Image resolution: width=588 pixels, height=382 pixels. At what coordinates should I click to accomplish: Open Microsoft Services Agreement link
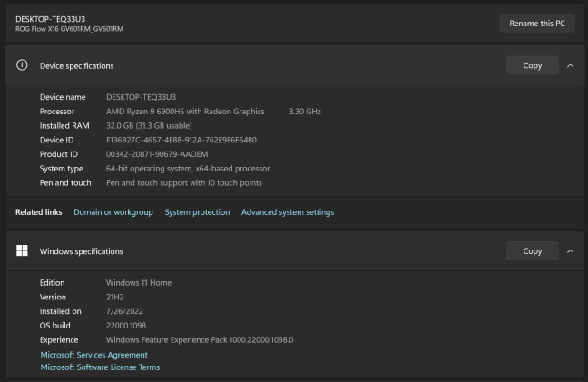pyautogui.click(x=93, y=355)
